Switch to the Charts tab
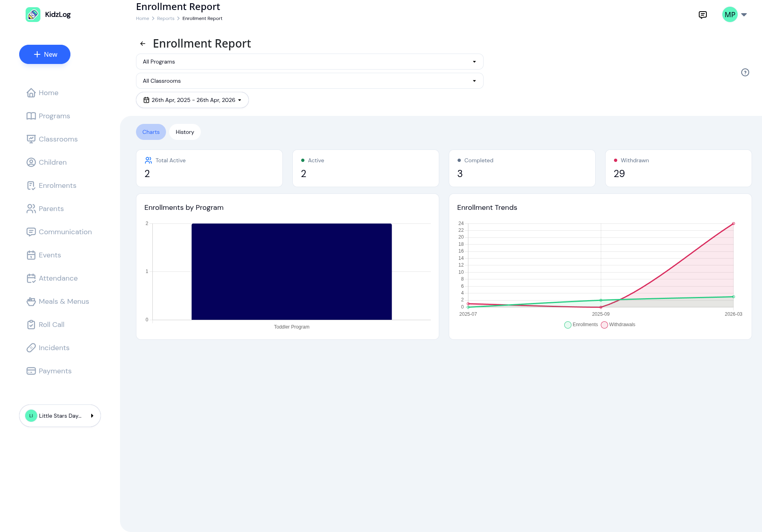This screenshot has height=532, width=762. [x=151, y=132]
